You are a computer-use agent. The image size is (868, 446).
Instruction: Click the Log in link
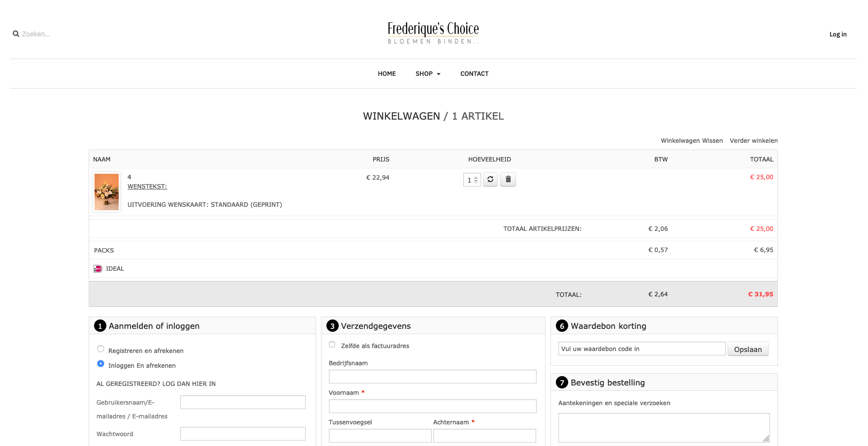pos(837,34)
